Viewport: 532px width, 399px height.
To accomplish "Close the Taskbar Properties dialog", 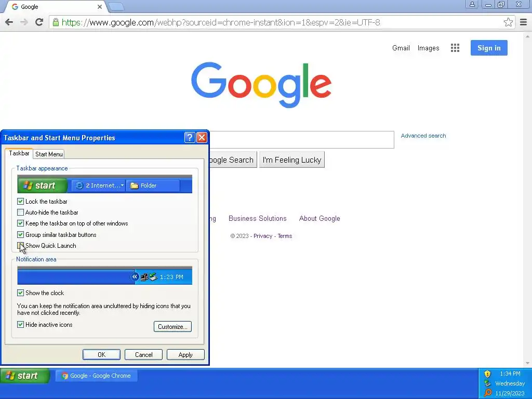I will point(202,137).
